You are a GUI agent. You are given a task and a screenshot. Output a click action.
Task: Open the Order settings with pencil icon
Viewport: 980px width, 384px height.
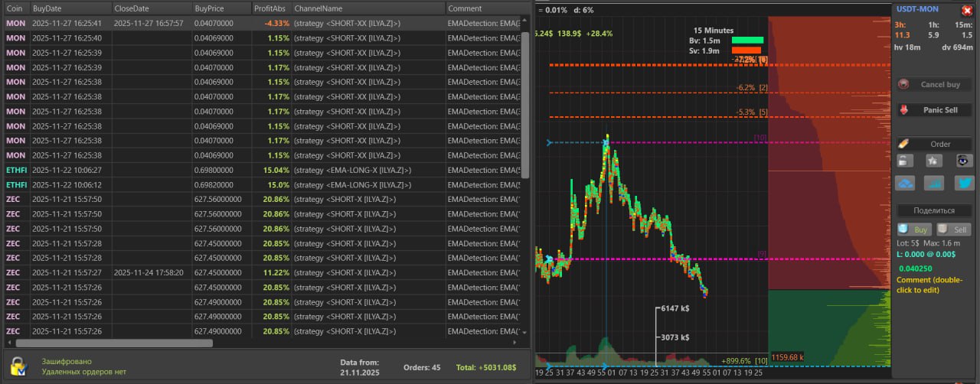[x=934, y=144]
